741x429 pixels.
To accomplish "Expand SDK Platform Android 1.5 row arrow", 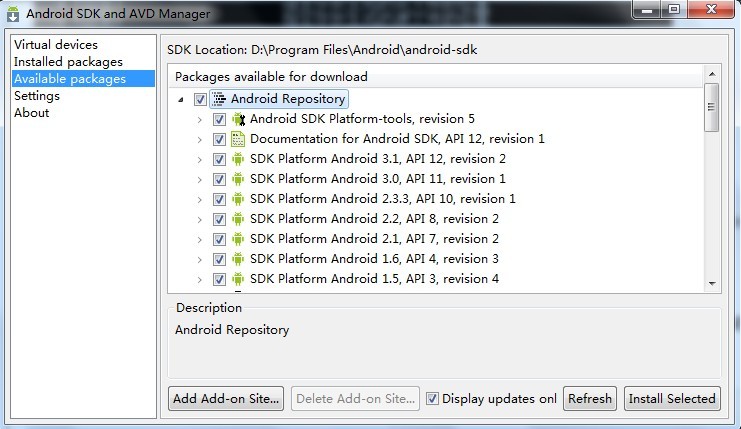I will click(x=199, y=280).
